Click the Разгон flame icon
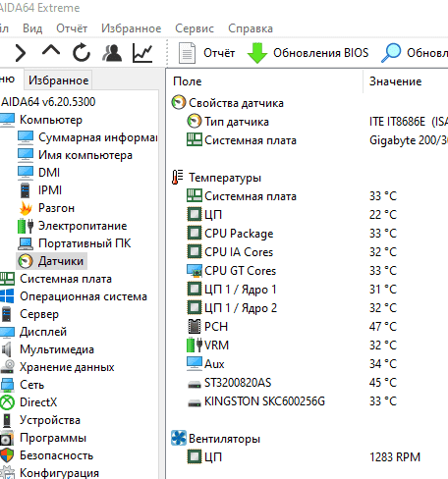This screenshot has width=448, height=479. pyautogui.click(x=26, y=208)
